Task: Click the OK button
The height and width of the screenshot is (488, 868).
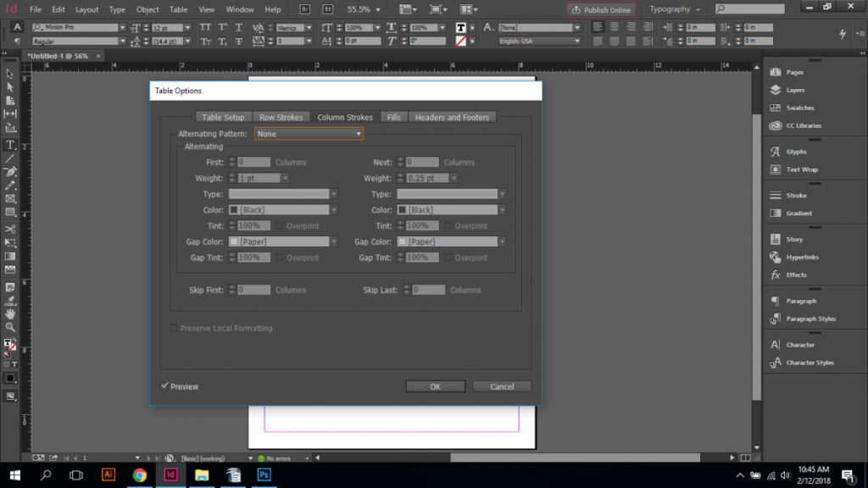Action: tap(435, 385)
